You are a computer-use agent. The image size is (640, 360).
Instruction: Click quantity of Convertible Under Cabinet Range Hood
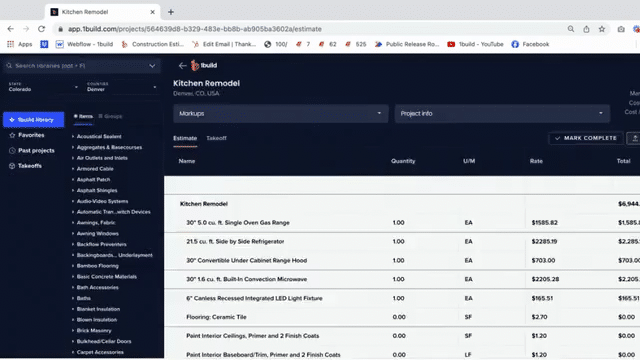click(x=398, y=260)
